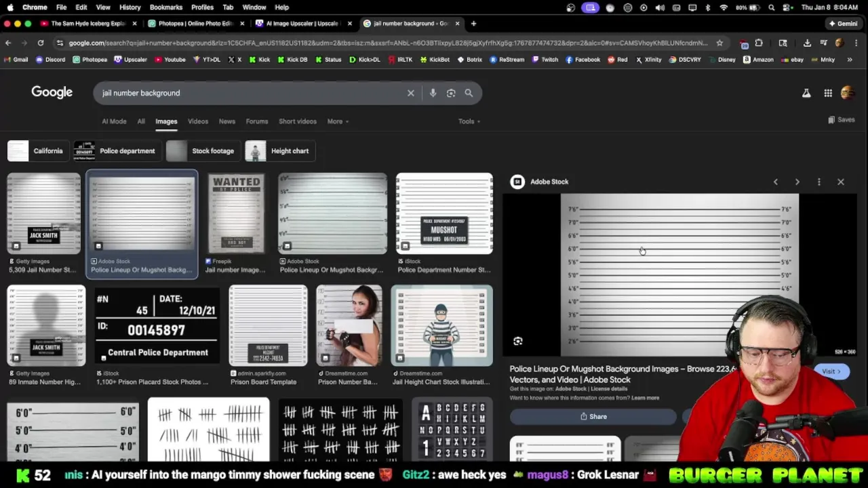Open the Twitch bookmark
868x488 pixels.
tap(545, 60)
